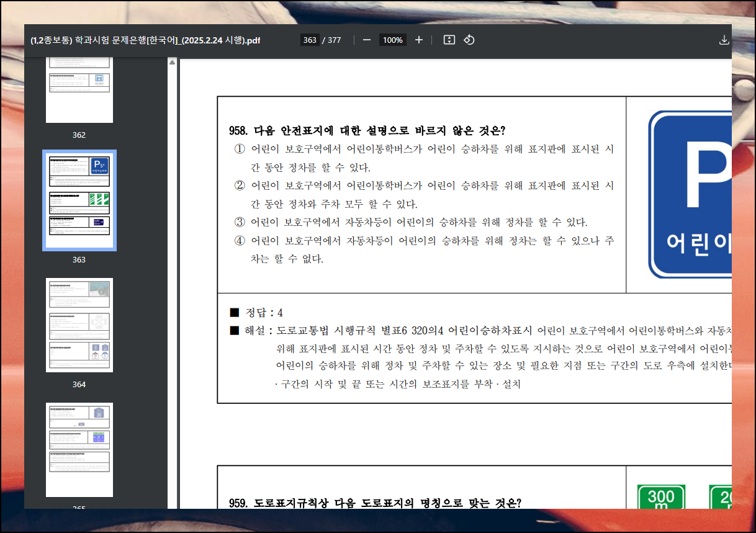Click question 958 heading text

[x=367, y=131]
